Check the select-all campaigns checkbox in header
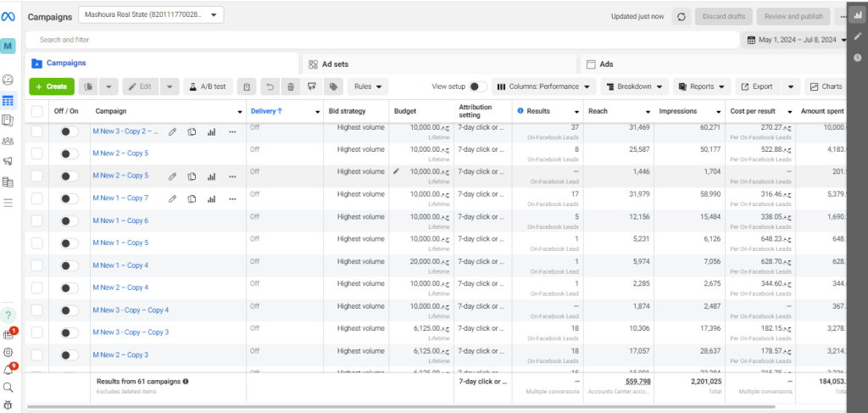The height and width of the screenshot is (413, 868). click(x=36, y=111)
